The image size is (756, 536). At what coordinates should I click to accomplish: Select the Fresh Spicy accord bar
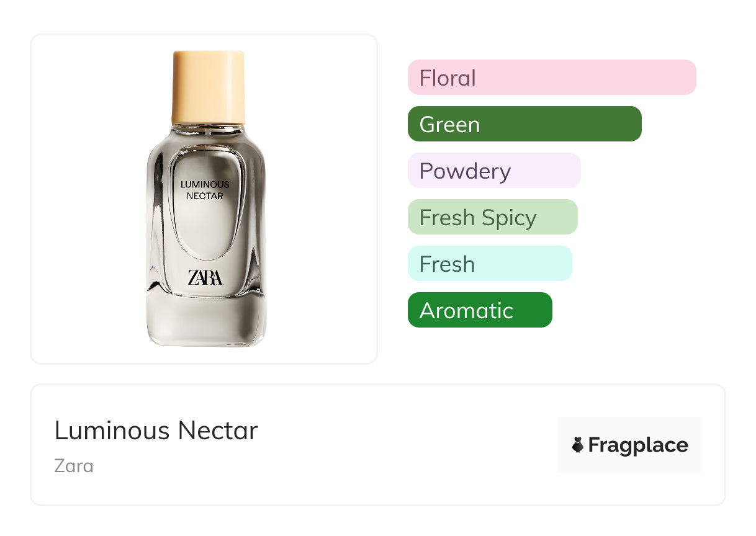click(x=492, y=217)
